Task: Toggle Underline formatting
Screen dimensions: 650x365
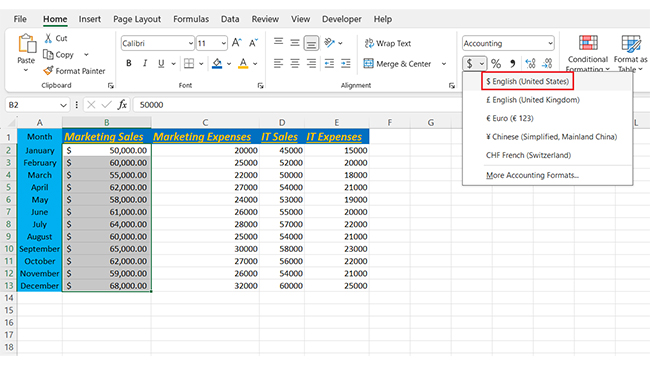Action: tap(161, 63)
